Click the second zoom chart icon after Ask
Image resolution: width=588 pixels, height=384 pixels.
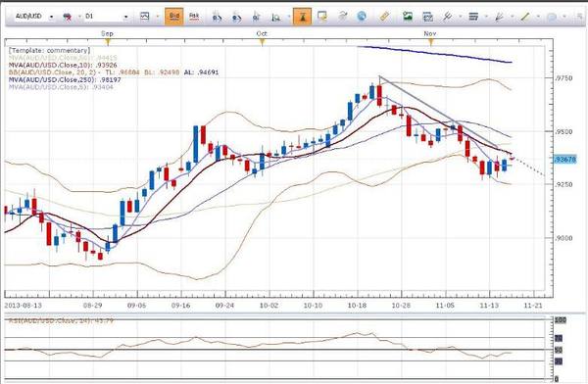click(x=236, y=16)
